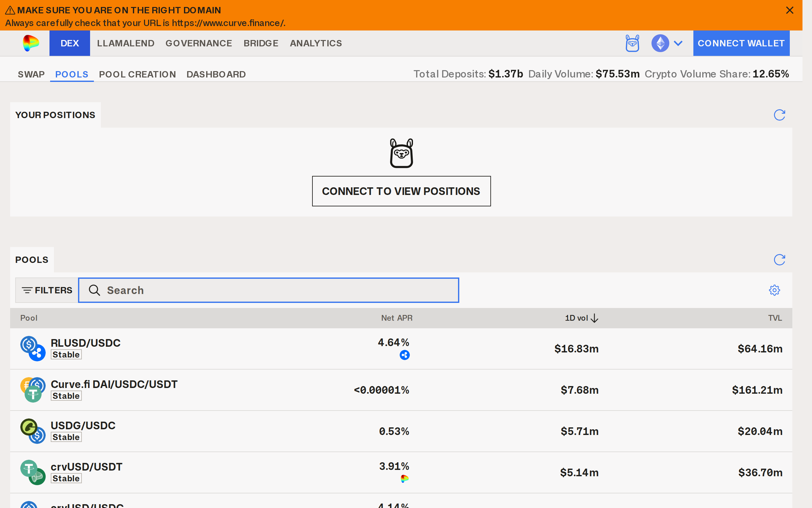The image size is (812, 508).
Task: Select the DEX tab
Action: (70, 43)
